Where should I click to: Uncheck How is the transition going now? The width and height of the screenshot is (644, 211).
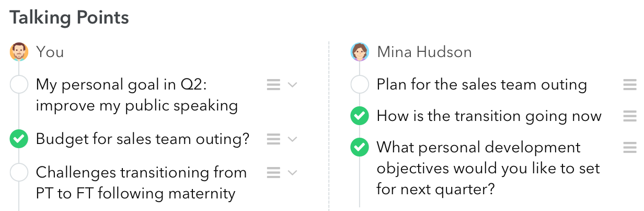click(360, 116)
